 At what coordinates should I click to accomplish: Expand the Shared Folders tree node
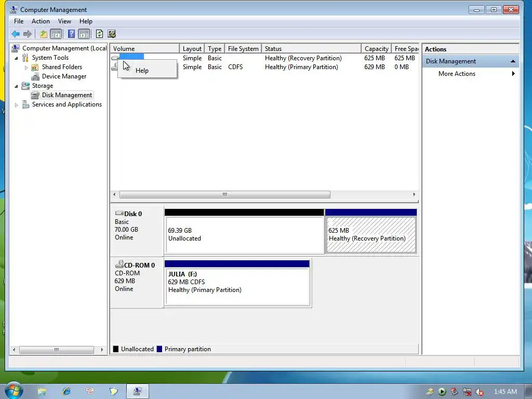[x=26, y=68]
